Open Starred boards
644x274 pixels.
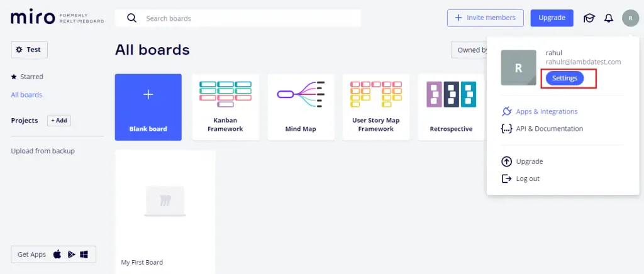click(x=27, y=77)
